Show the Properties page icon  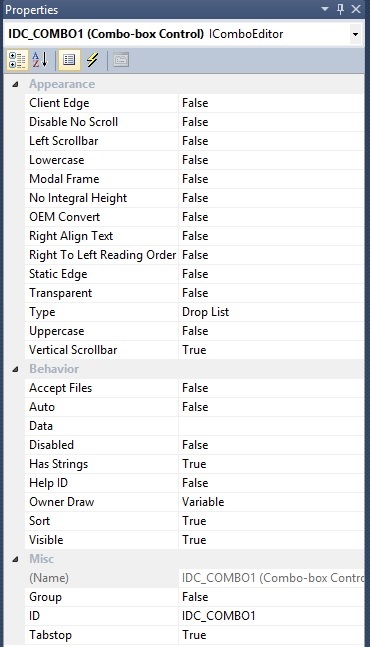69,60
